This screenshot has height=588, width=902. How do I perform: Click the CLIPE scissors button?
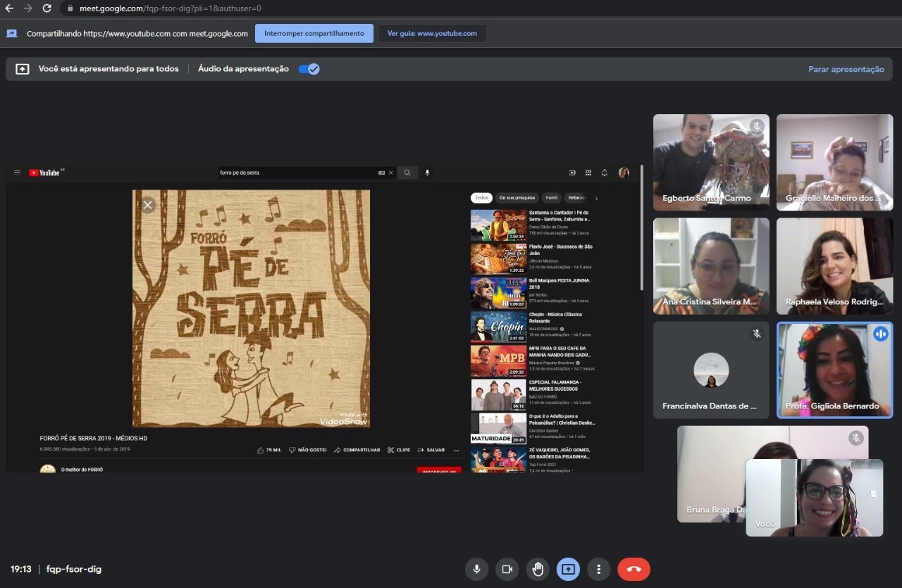click(399, 450)
